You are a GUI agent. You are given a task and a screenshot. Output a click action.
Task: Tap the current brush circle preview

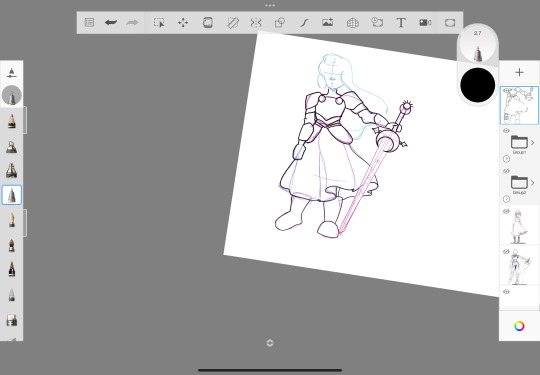pos(12,95)
